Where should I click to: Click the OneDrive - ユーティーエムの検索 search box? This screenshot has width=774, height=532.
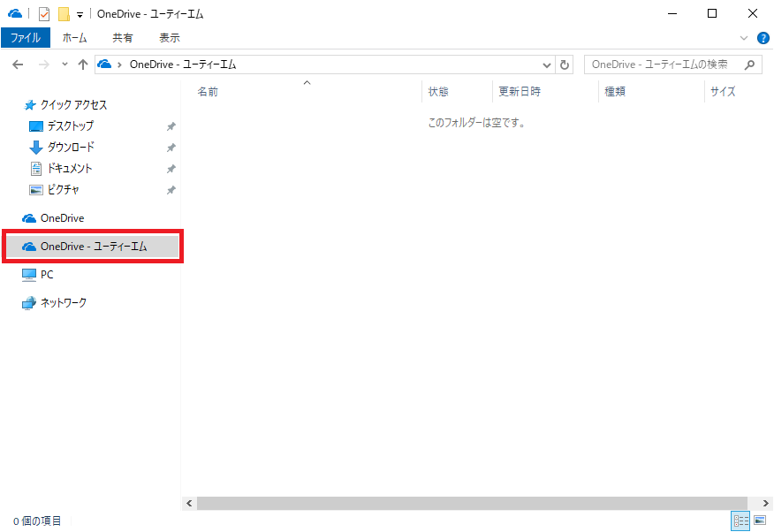[x=673, y=65]
